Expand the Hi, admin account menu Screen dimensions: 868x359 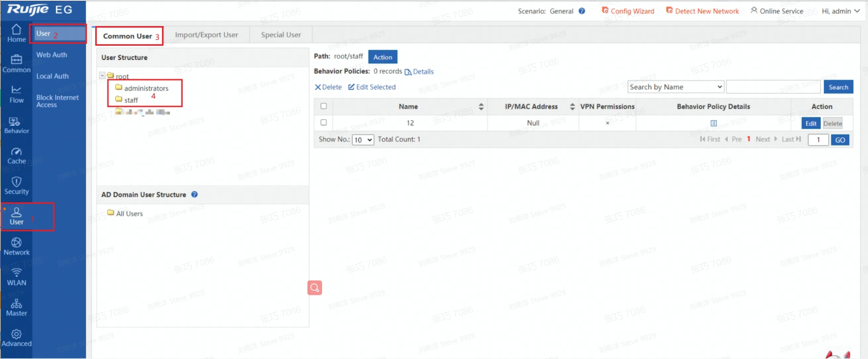[x=841, y=11]
